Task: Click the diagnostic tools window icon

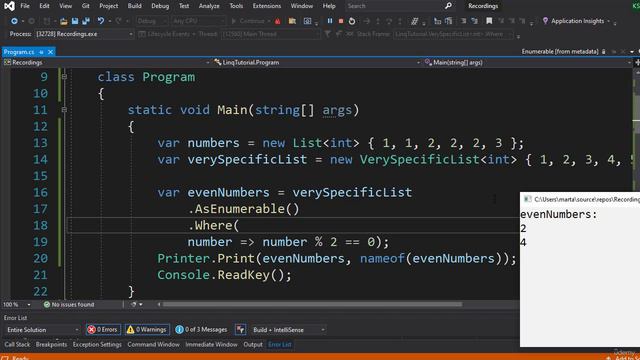Action: 307,21
